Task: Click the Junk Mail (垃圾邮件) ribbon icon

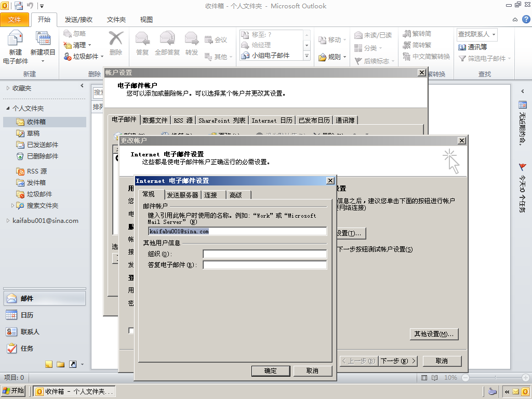Action: [x=68, y=56]
